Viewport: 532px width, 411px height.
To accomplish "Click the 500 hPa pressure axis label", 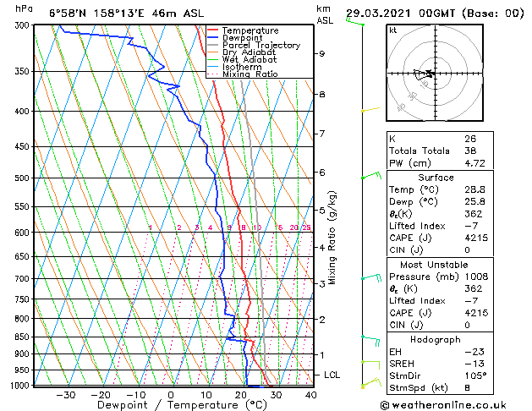I will 24,178.
